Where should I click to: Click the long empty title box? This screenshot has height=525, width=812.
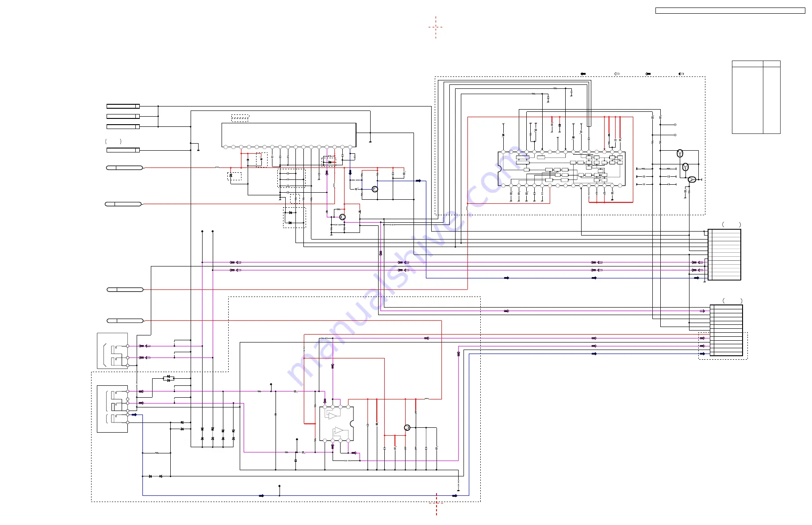point(730,11)
